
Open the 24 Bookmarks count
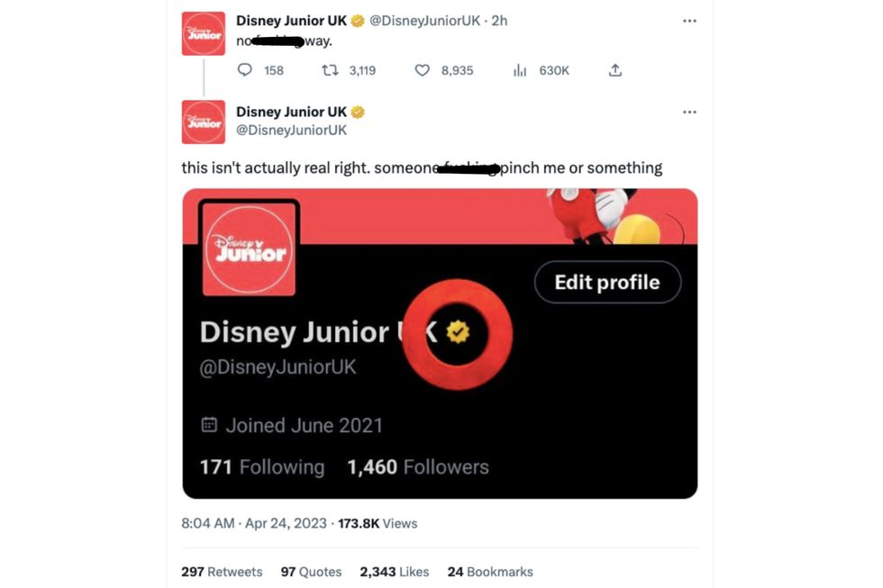(x=489, y=572)
